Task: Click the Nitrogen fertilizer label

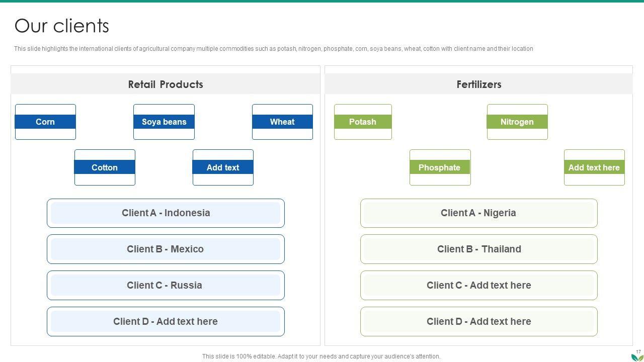Action: click(x=517, y=122)
